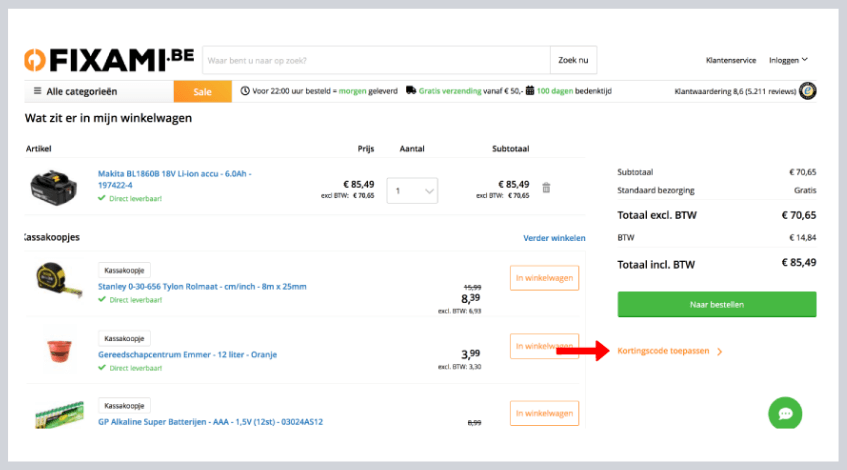Open the orange Sale tab
Image resolution: width=847 pixels, height=470 pixels.
pyautogui.click(x=203, y=91)
